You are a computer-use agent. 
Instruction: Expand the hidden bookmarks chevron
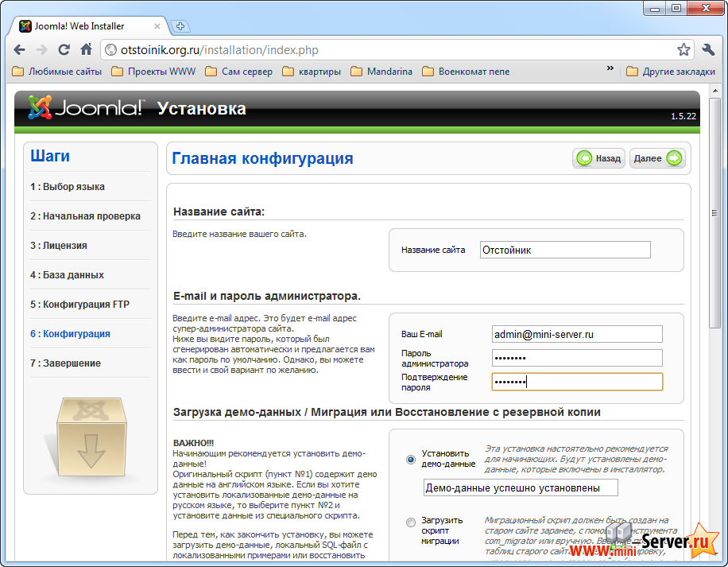(609, 68)
